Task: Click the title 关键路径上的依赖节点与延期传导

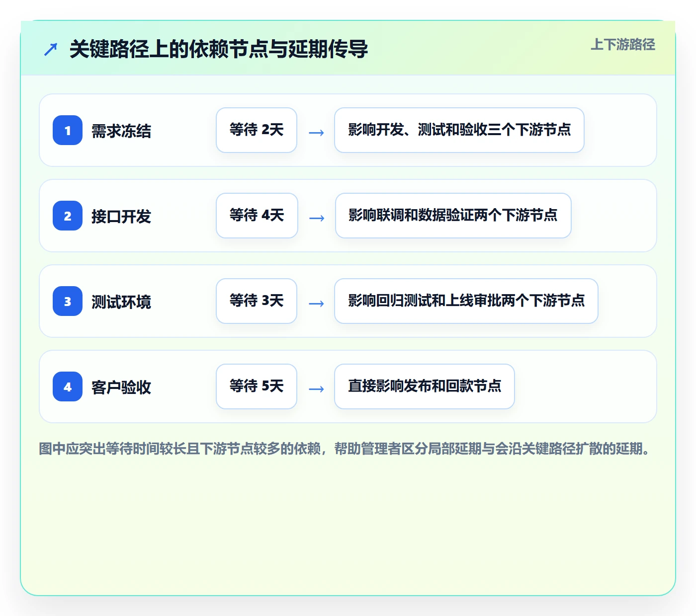Action: 219,49
